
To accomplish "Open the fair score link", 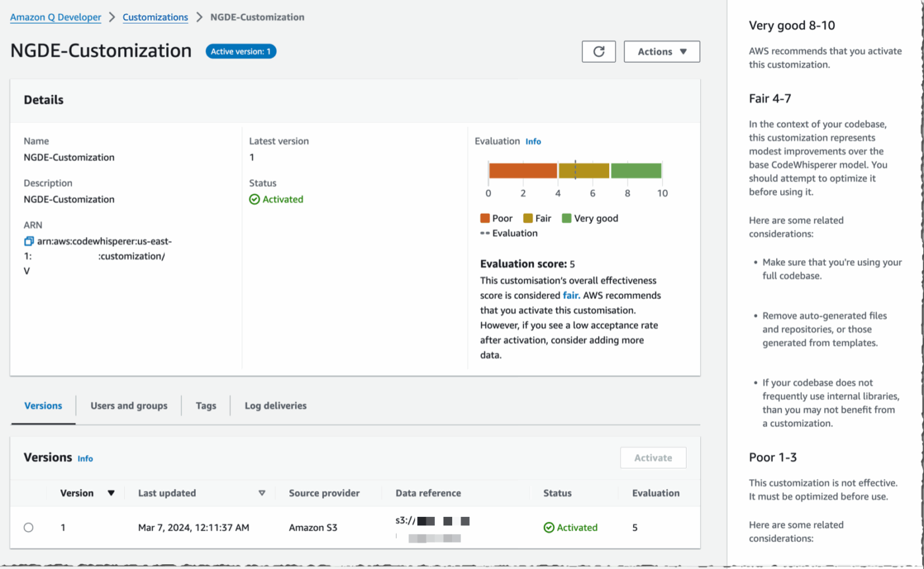I will 572,295.
